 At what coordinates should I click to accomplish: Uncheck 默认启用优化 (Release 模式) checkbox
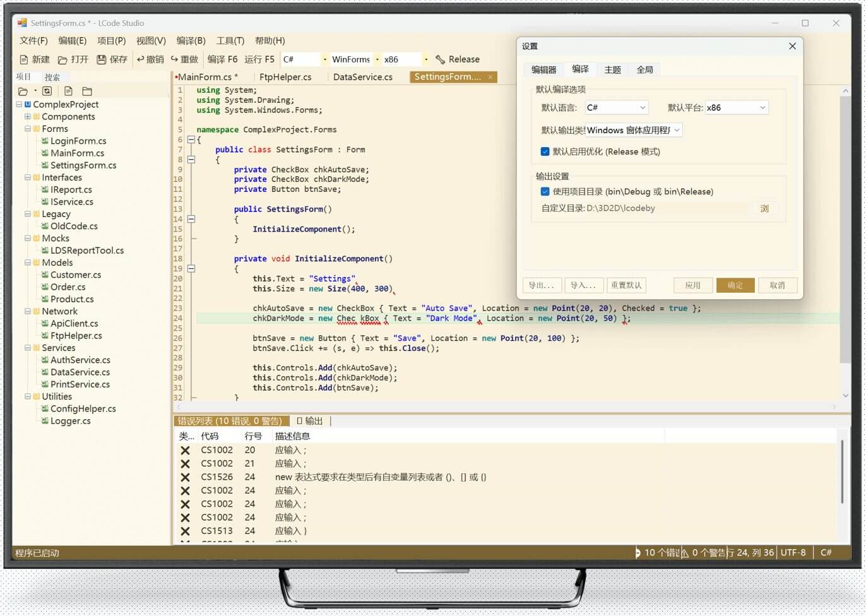[545, 151]
